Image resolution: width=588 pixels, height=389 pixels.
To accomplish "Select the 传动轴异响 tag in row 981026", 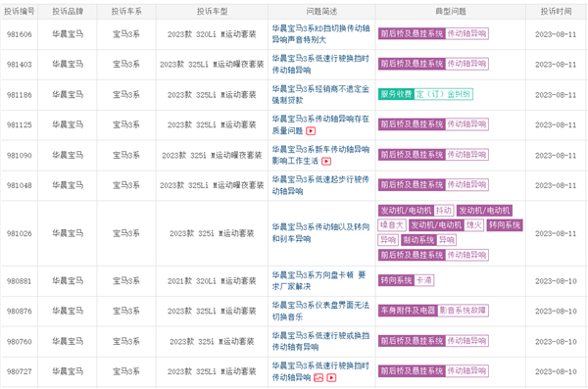I will click(x=466, y=255).
